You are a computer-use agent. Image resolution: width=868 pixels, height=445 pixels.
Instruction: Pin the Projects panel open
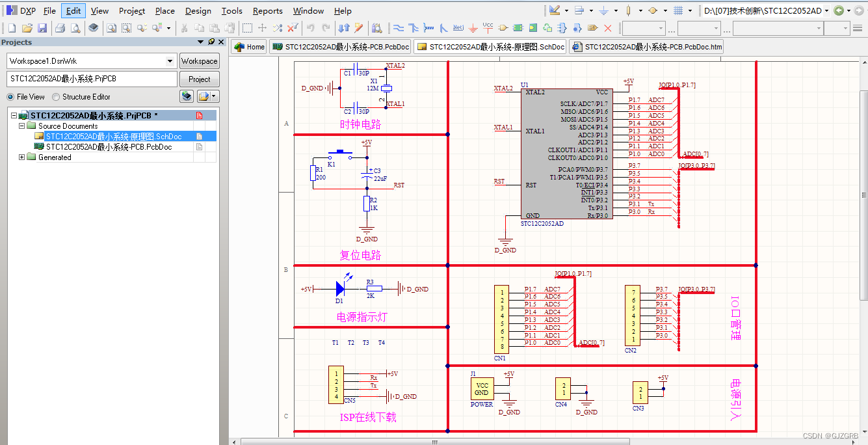pyautogui.click(x=211, y=42)
